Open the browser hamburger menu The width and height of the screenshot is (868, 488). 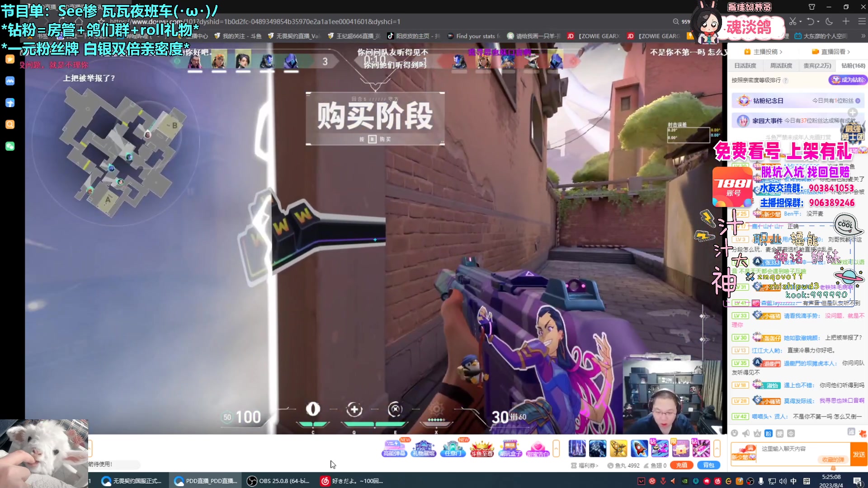[x=862, y=21]
